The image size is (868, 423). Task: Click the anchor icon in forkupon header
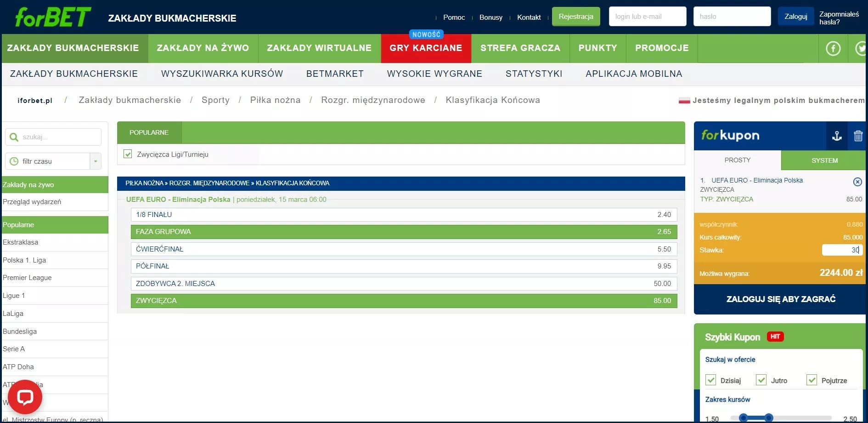coord(837,136)
